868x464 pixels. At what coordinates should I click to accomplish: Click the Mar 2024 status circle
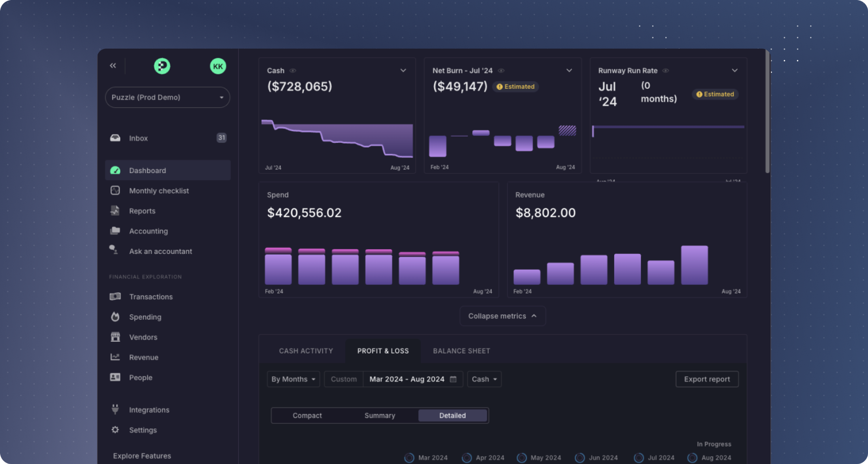pyautogui.click(x=409, y=458)
